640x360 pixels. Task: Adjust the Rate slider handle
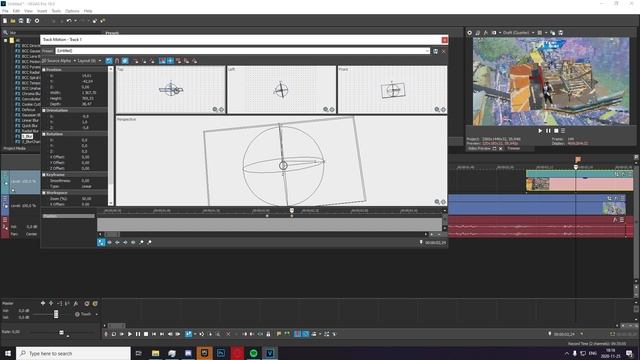(62, 333)
